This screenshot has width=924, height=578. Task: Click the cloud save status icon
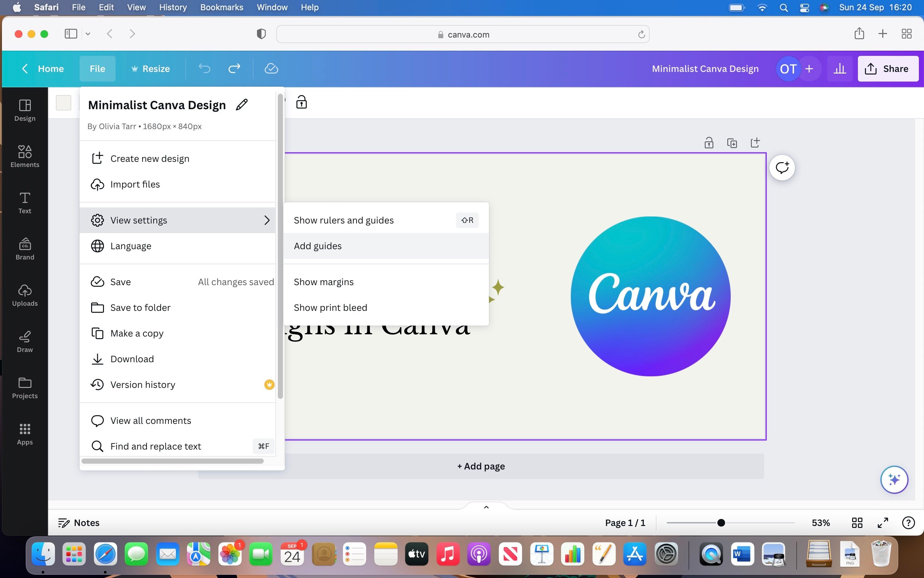[271, 68]
